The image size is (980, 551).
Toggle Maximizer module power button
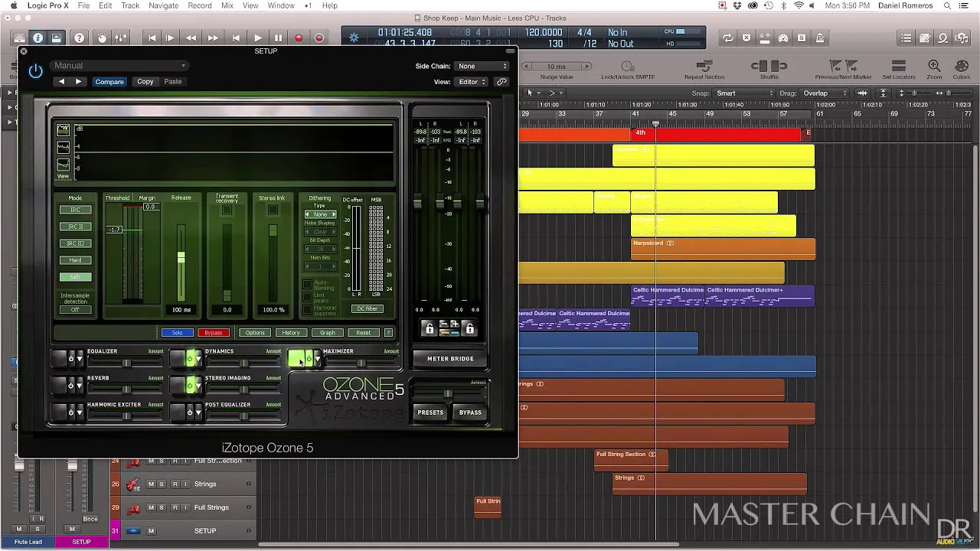pos(309,358)
